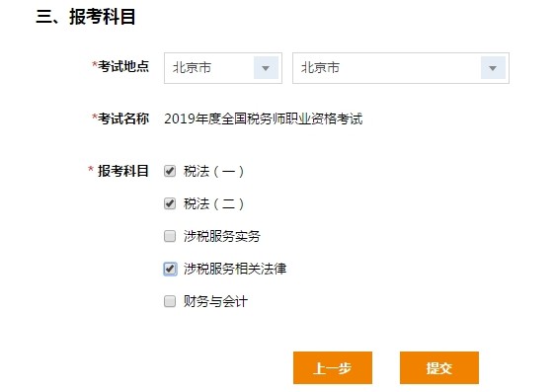Click the 涉税服务实务 label text
This screenshot has height=392, width=553.
tap(222, 236)
